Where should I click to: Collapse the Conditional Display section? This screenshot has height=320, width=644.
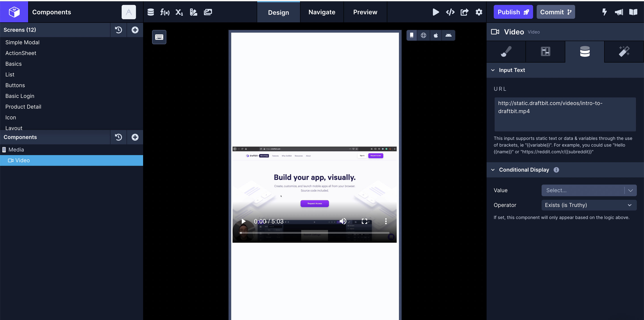[493, 170]
